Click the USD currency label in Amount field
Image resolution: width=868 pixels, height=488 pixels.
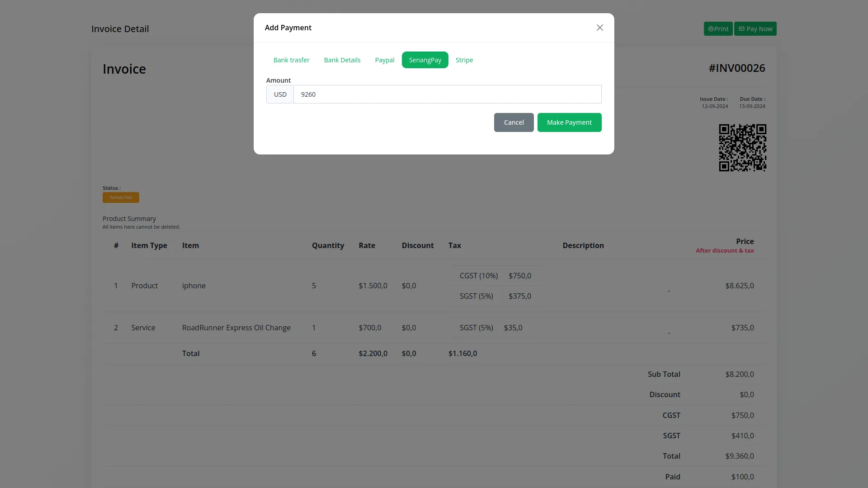pyautogui.click(x=280, y=94)
